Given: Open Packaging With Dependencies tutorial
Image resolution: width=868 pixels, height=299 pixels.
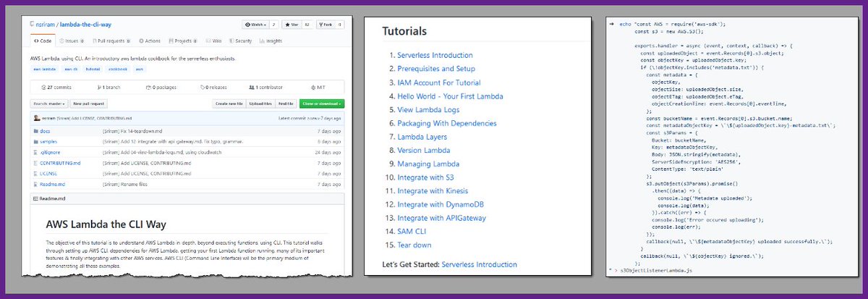Looking at the screenshot, I should (447, 123).
